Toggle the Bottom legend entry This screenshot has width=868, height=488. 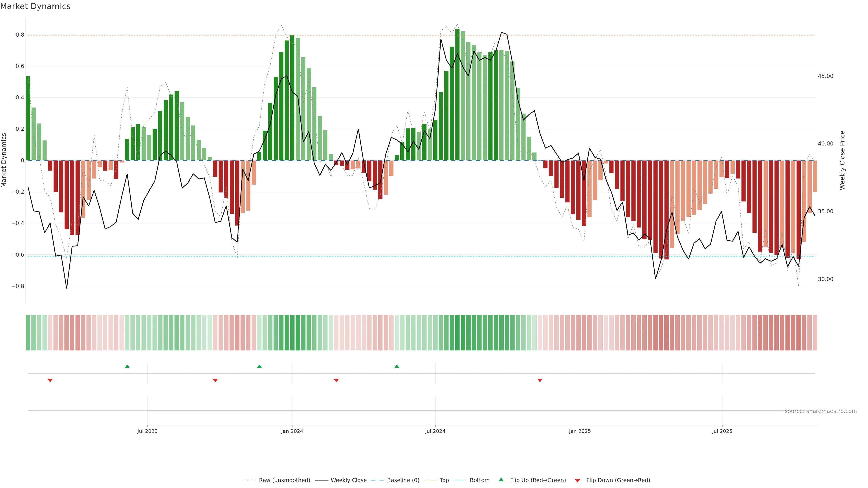tap(479, 480)
